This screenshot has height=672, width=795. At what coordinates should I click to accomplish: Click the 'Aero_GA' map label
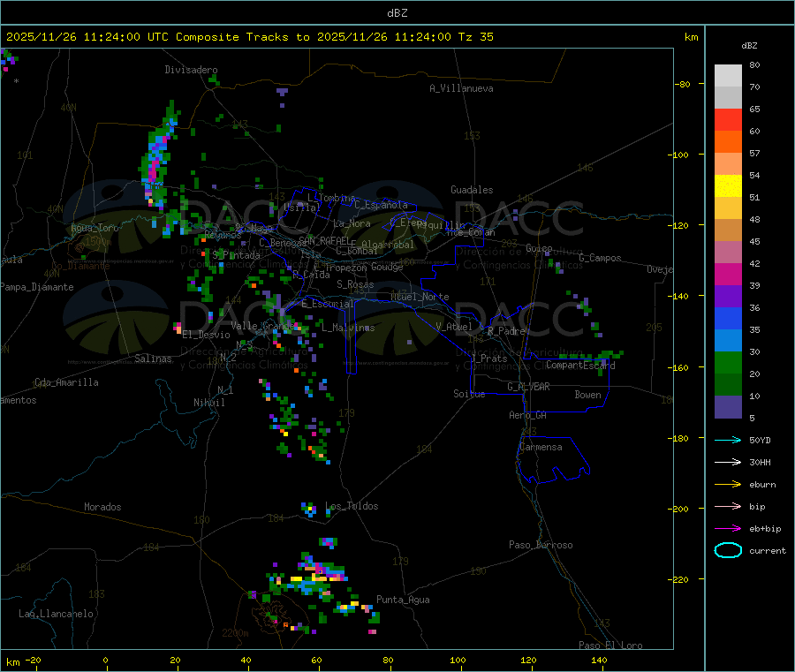pyautogui.click(x=527, y=415)
